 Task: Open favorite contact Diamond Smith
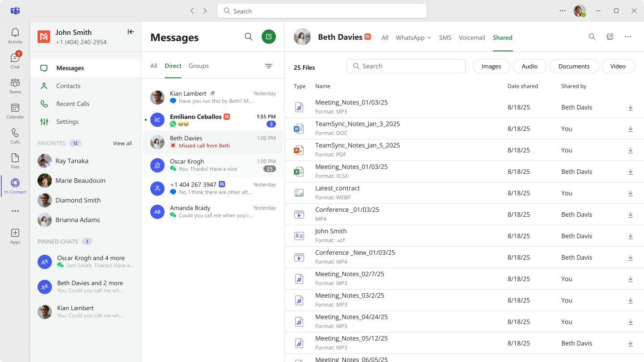point(86,200)
